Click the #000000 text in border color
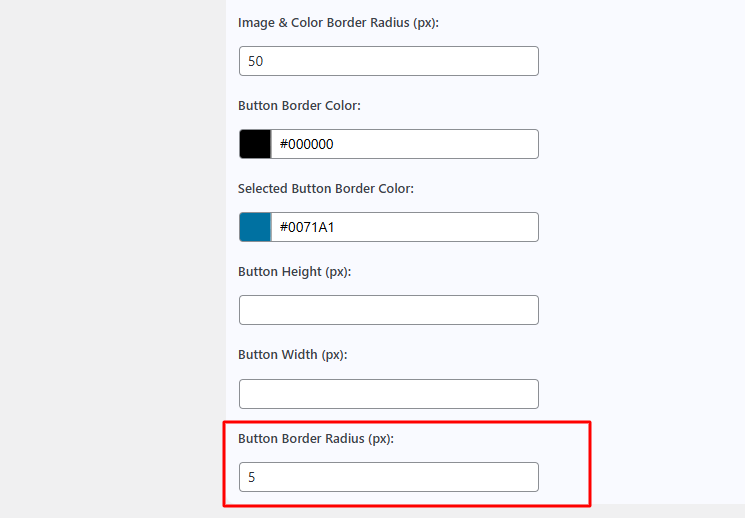 click(306, 144)
